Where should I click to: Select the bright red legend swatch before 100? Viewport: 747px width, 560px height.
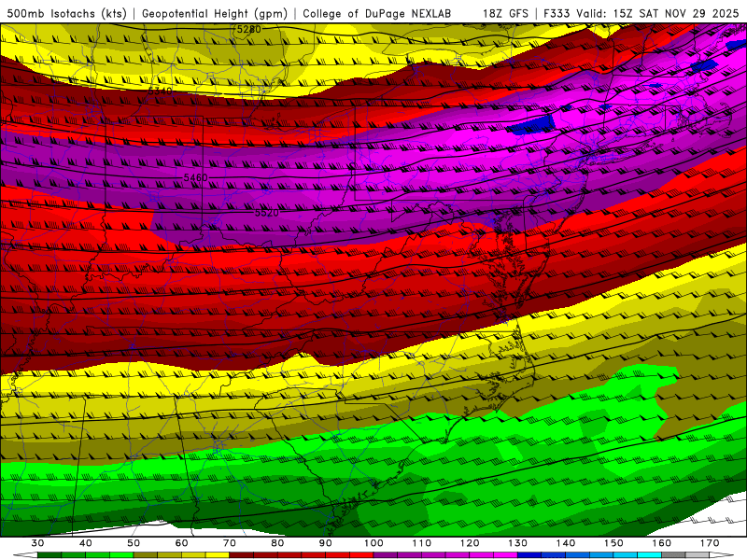point(361,555)
